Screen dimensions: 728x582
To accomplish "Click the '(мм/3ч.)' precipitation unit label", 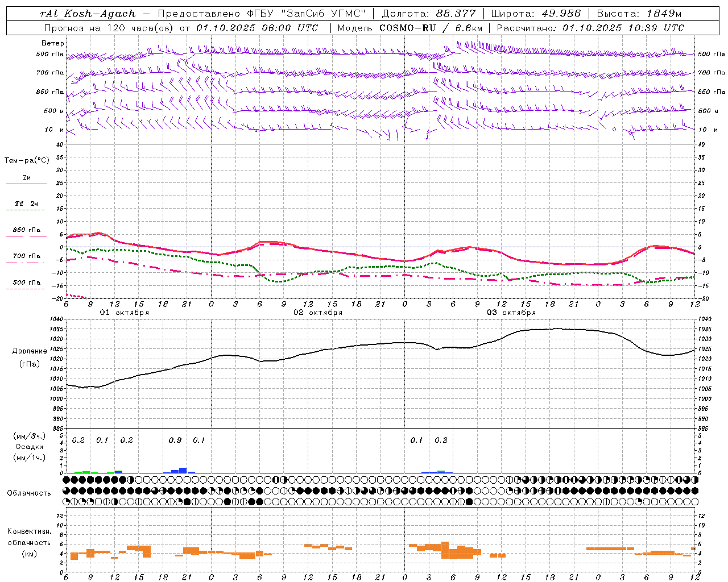I will click(x=29, y=436).
